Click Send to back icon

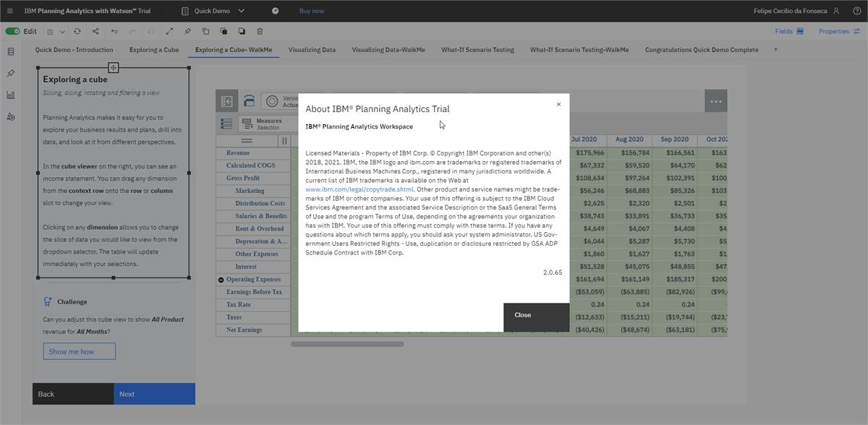[242, 31]
